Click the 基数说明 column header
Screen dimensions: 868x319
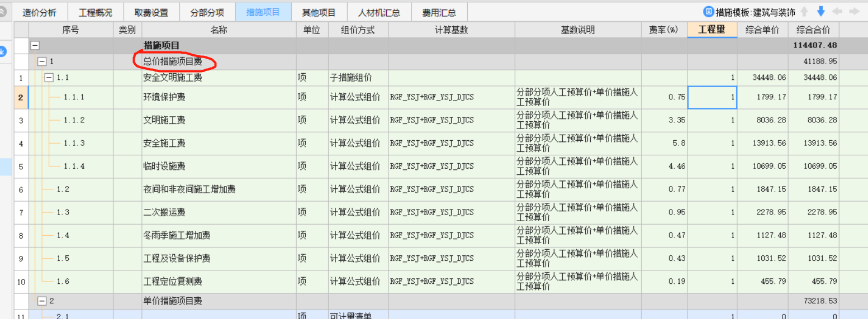[578, 30]
